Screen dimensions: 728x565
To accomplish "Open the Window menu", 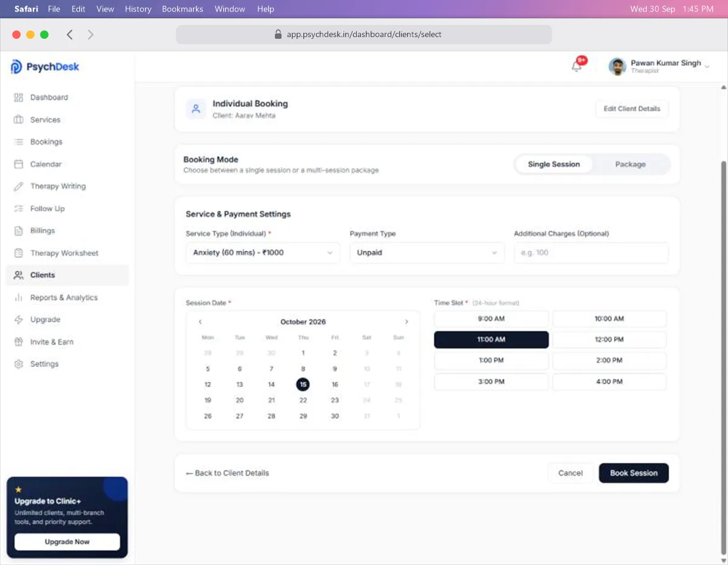I will tap(230, 9).
